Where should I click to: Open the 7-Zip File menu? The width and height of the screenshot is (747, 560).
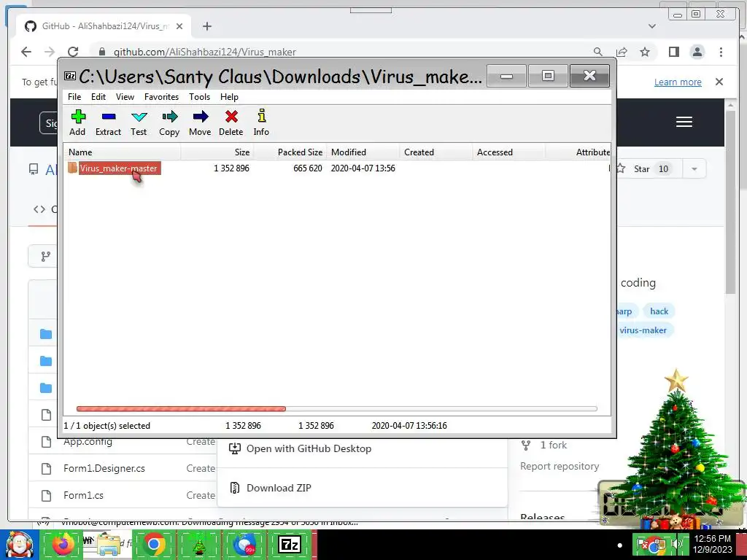(74, 97)
